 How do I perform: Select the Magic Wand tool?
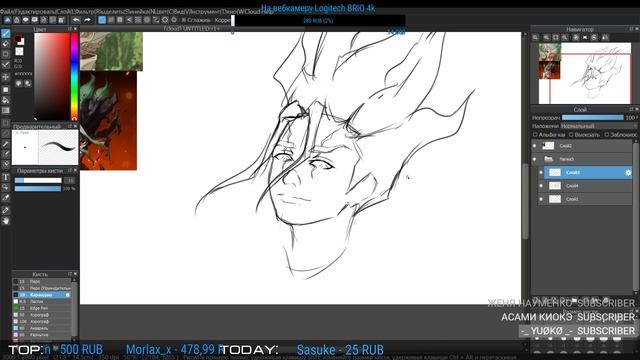pos(6,144)
